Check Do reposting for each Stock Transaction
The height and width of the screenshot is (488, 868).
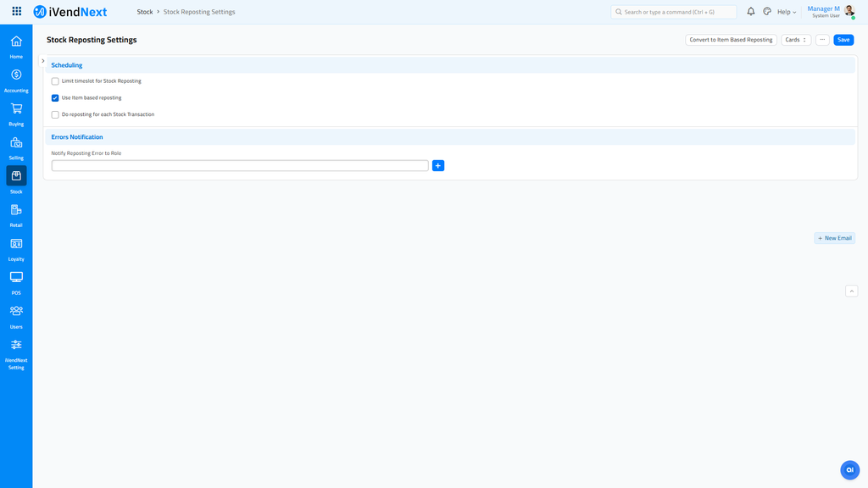54,114
